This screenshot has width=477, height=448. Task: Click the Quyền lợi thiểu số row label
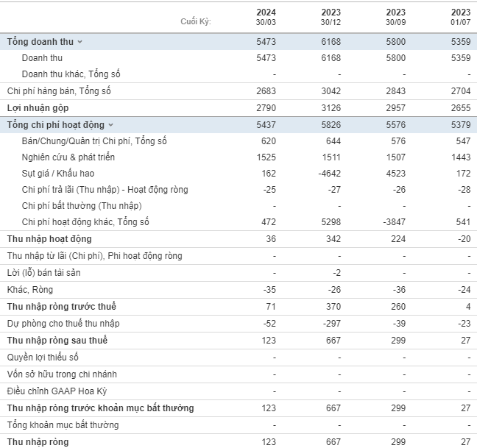pos(43,358)
